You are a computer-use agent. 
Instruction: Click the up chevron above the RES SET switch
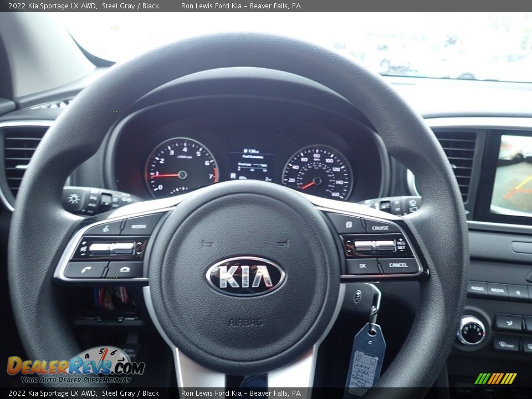pyautogui.click(x=349, y=242)
